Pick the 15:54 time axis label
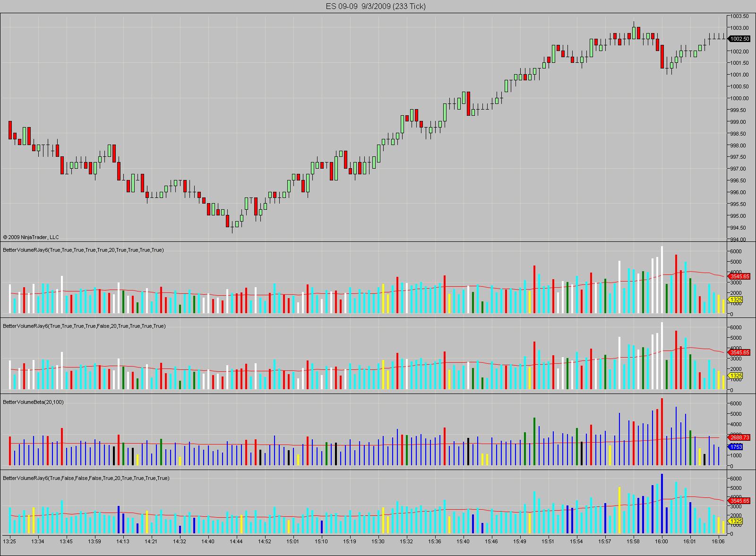756x556 pixels. click(576, 541)
